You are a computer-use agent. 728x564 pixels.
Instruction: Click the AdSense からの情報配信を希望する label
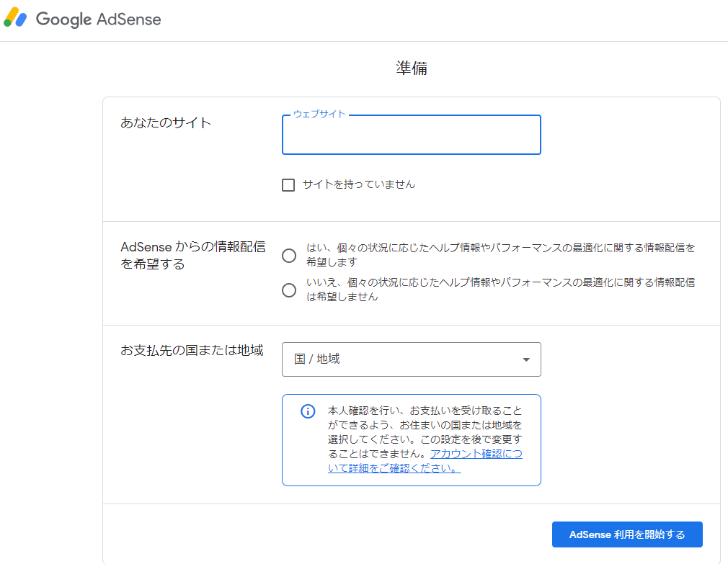point(192,255)
